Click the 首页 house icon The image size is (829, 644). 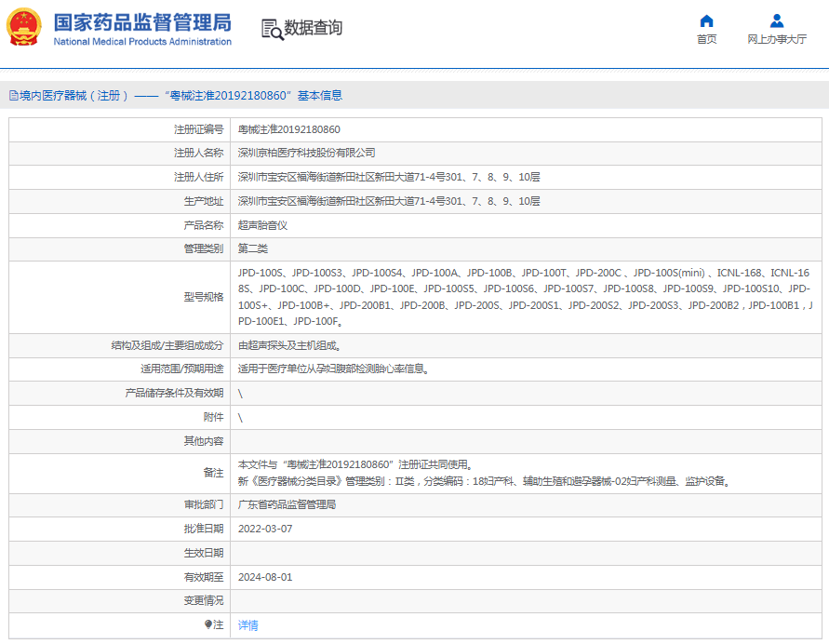pyautogui.click(x=706, y=21)
